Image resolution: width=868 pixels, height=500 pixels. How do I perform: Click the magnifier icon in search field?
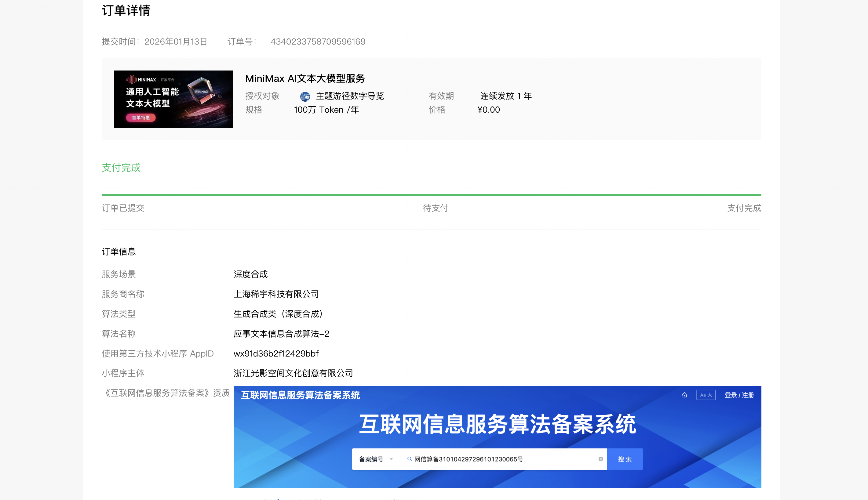410,459
